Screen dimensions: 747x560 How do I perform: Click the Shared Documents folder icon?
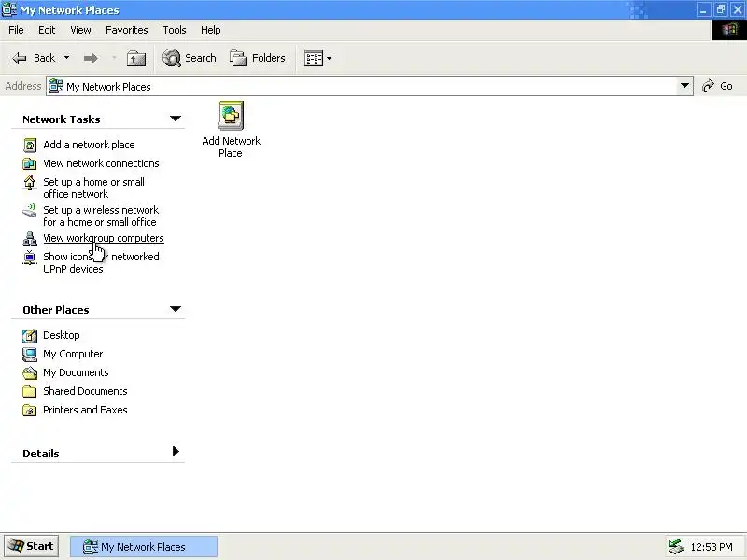click(x=30, y=391)
